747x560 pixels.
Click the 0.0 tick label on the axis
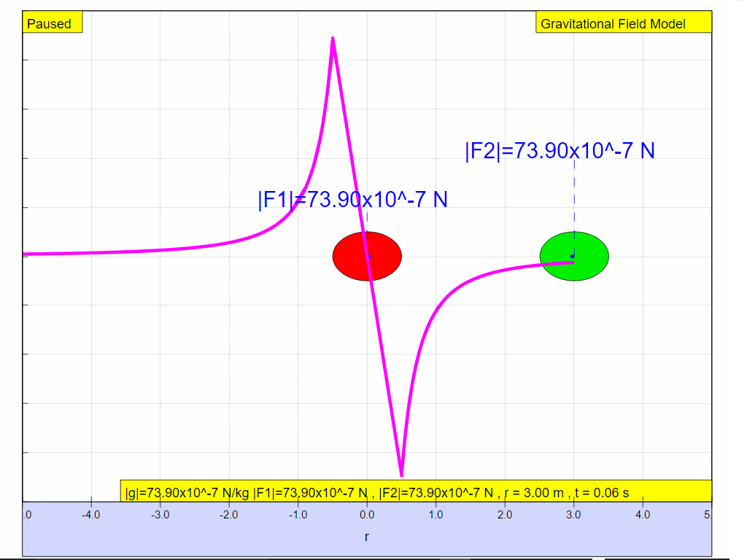pos(367,515)
